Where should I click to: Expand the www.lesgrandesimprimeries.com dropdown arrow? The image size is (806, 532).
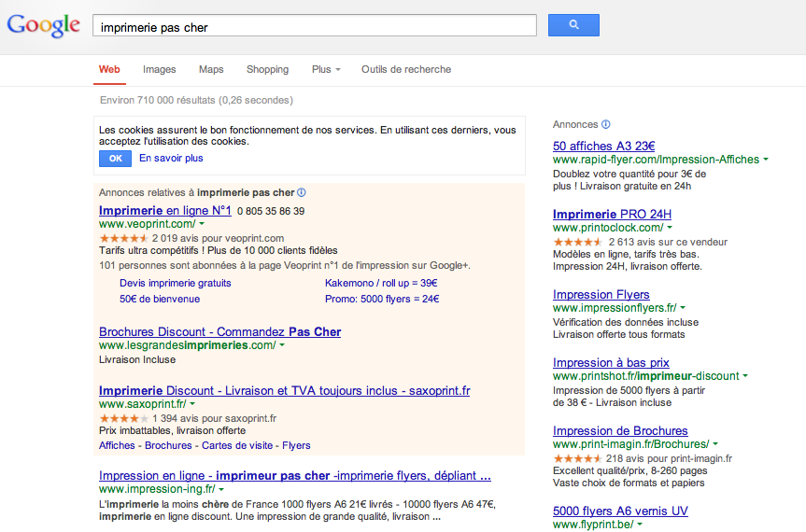point(282,345)
